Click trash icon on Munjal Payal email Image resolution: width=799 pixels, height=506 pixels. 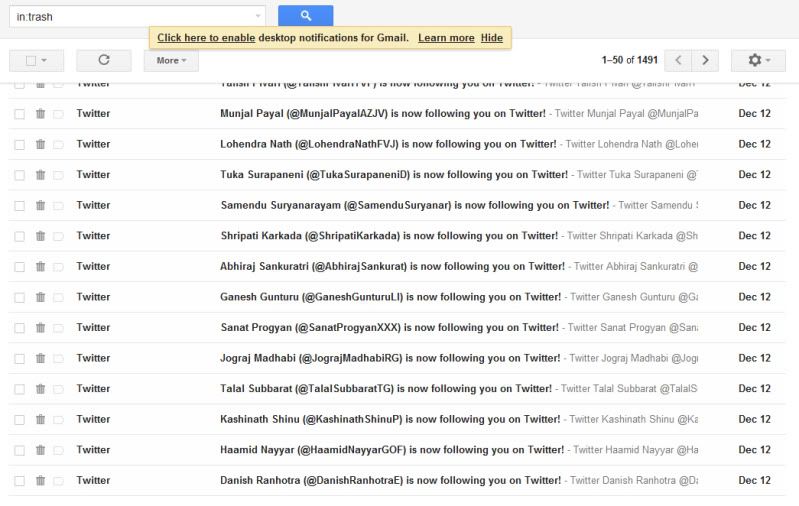pyautogui.click(x=41, y=114)
